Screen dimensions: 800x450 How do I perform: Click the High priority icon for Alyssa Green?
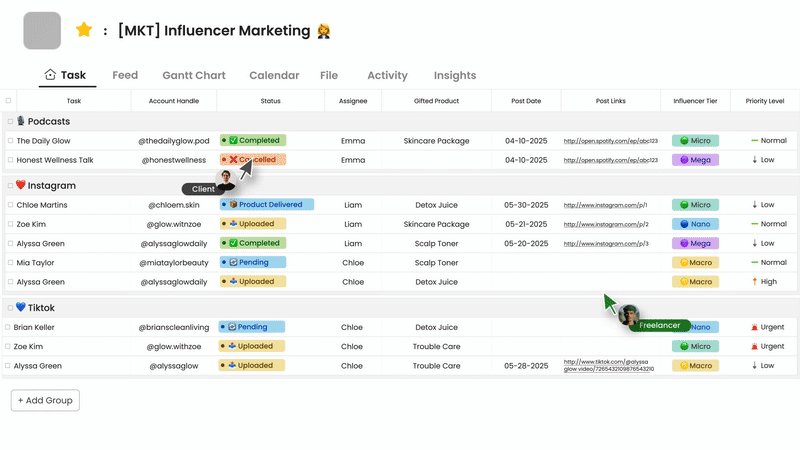[754, 282]
